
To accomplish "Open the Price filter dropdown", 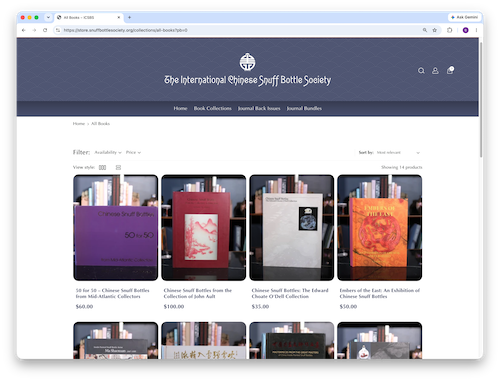I will click(133, 152).
